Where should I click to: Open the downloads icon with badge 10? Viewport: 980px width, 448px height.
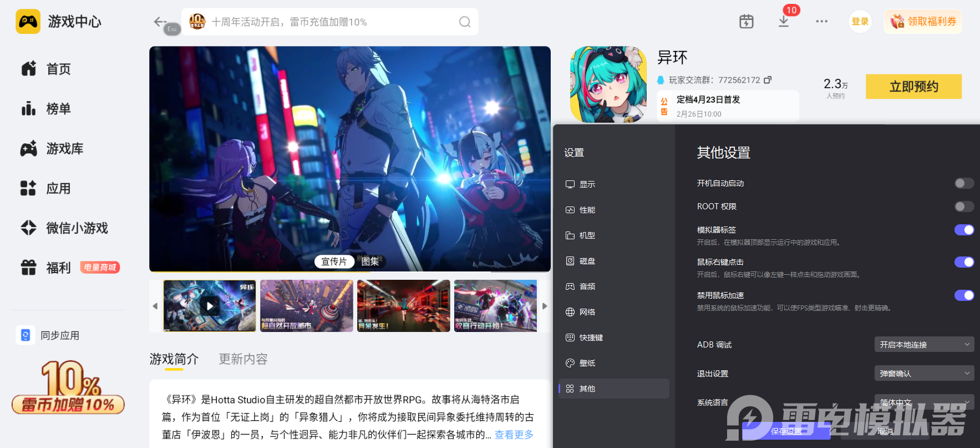point(784,22)
